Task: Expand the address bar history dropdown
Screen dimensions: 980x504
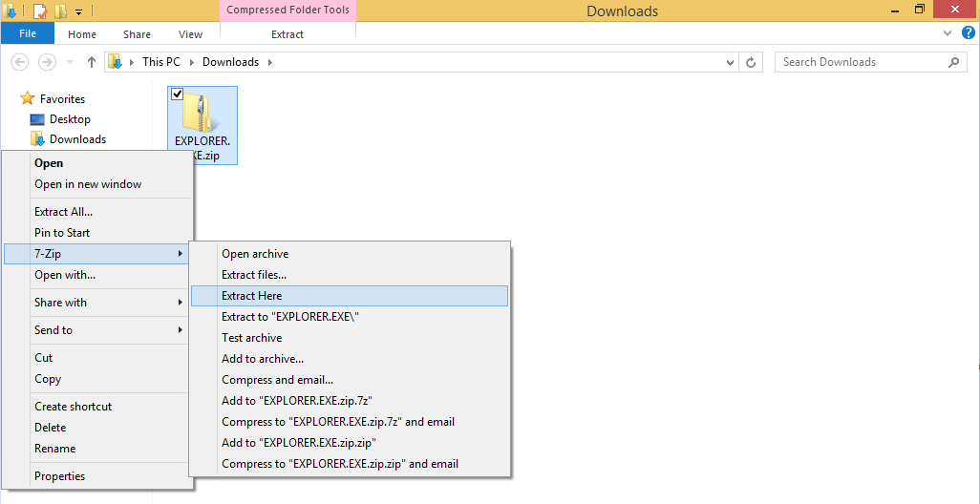Action: click(731, 62)
